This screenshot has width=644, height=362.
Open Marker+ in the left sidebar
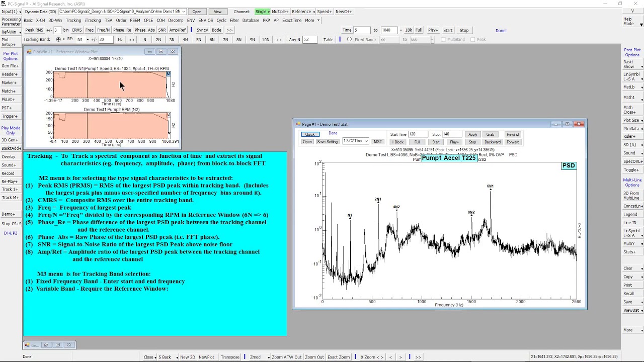coord(9,83)
